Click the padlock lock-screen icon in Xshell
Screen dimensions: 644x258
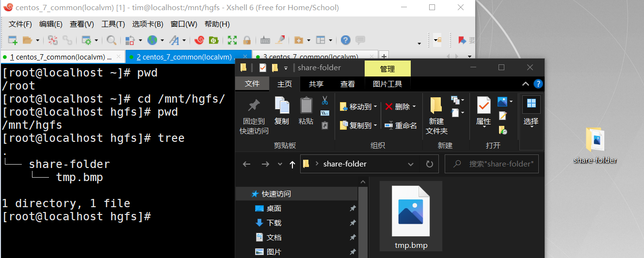coord(247,40)
